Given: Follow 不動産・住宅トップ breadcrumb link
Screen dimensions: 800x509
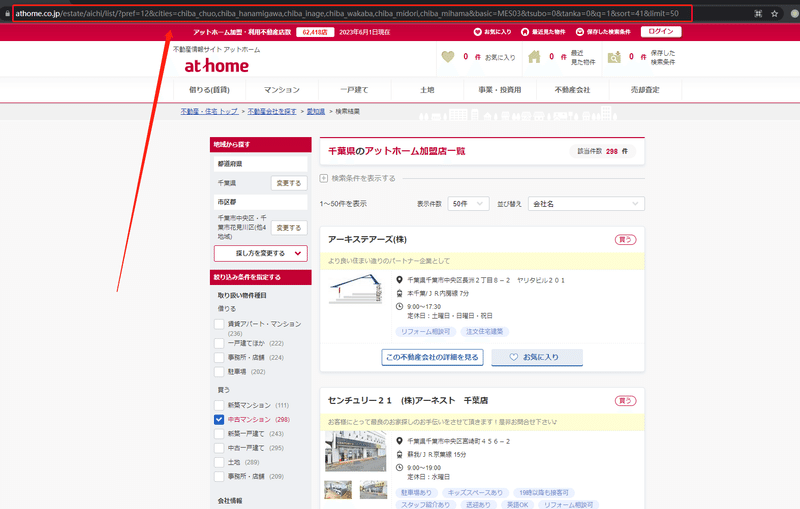Looking at the screenshot, I should (x=209, y=111).
